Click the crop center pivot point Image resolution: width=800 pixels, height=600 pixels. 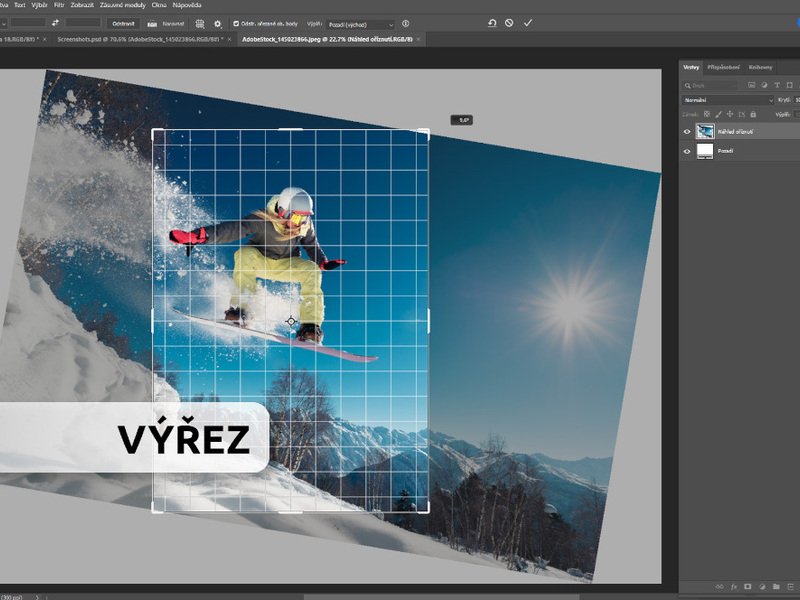pyautogui.click(x=291, y=321)
